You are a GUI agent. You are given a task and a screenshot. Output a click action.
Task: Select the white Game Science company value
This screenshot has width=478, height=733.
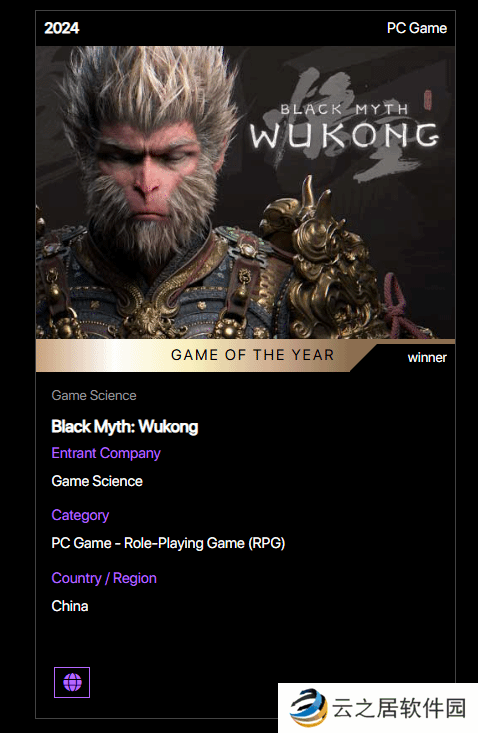coord(97,481)
